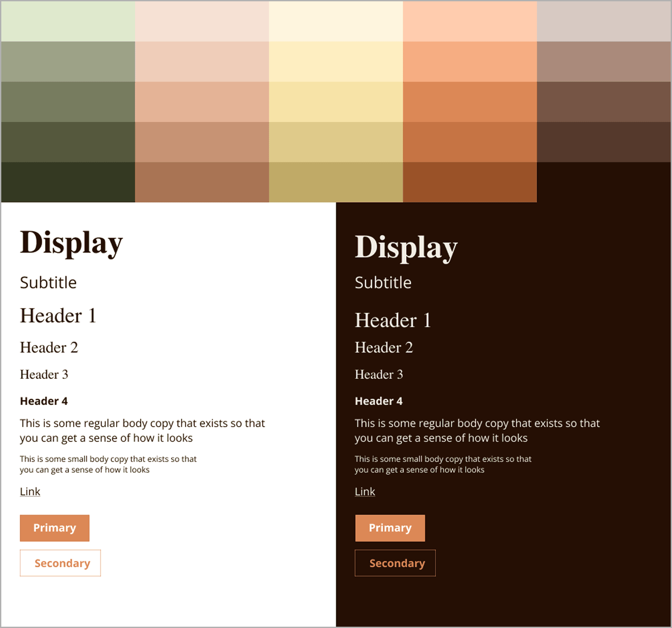
Task: Pick the darkest green swatch in the green column
Action: click(x=68, y=182)
